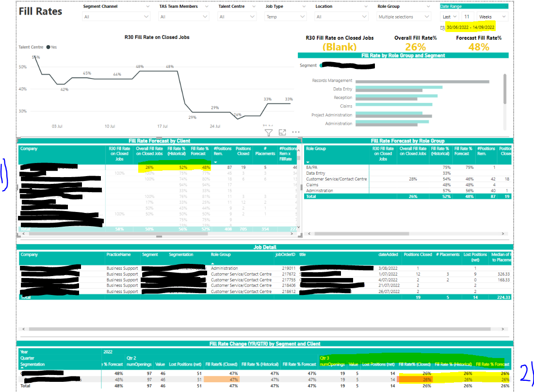Open the Talent Centre 'All' dropdown
Screen dimensions: 534x392
(x=237, y=16)
